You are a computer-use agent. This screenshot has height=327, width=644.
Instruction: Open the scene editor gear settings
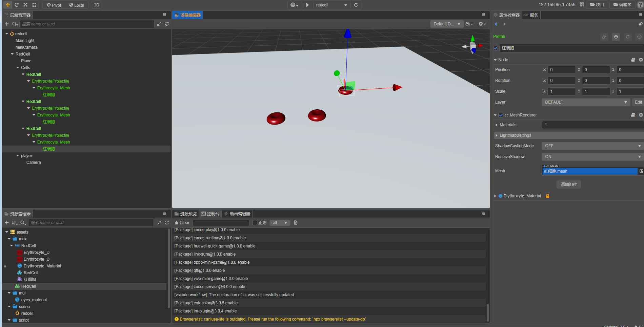[x=482, y=24]
